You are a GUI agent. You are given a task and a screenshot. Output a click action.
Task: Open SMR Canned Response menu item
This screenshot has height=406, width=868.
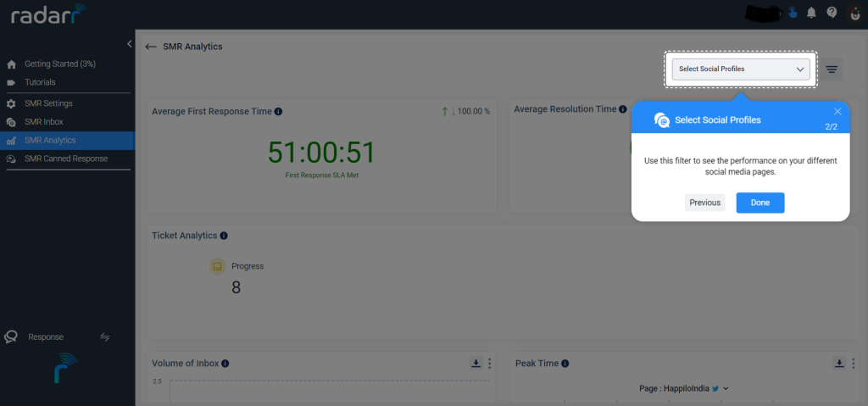(68, 159)
